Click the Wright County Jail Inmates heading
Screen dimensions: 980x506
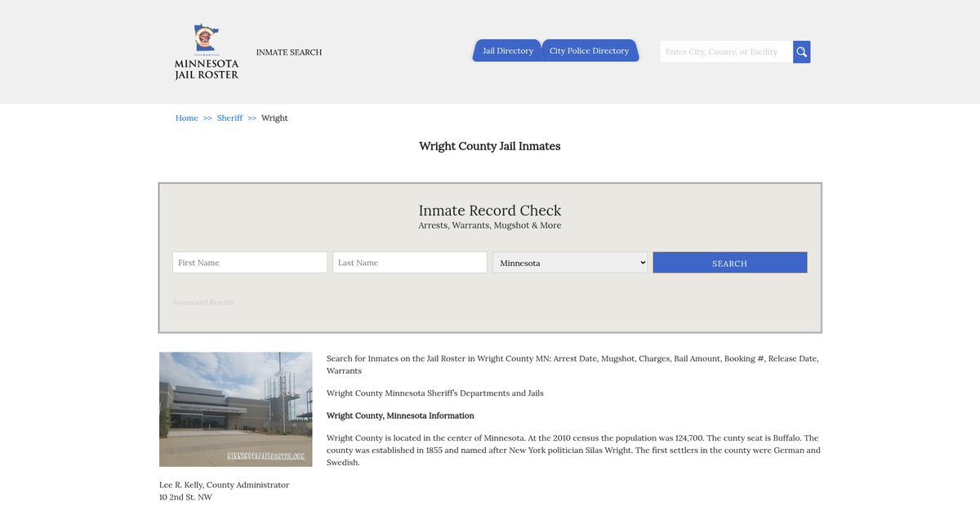pyautogui.click(x=489, y=146)
